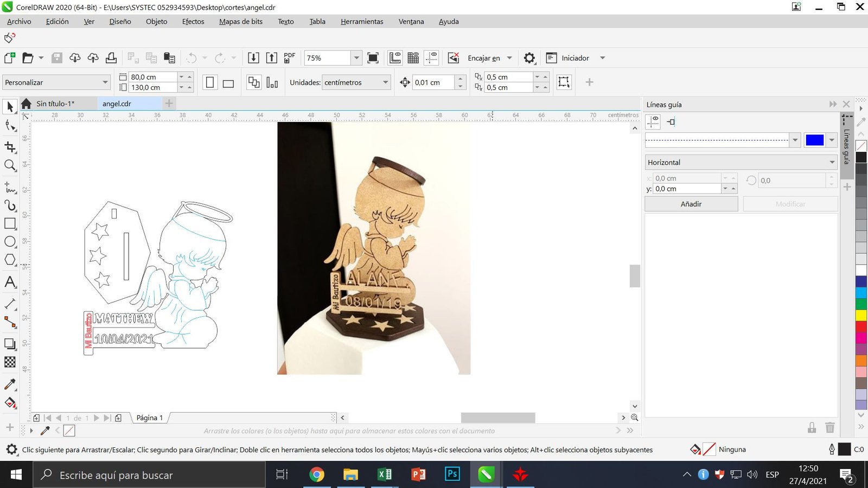
Task: Select the Ellipse tool
Action: tap(10, 242)
